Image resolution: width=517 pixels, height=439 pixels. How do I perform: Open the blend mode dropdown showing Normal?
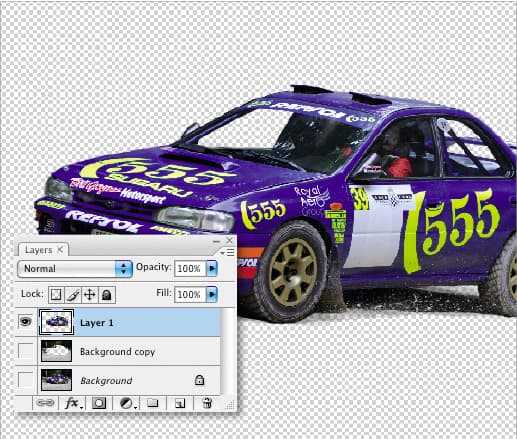75,269
